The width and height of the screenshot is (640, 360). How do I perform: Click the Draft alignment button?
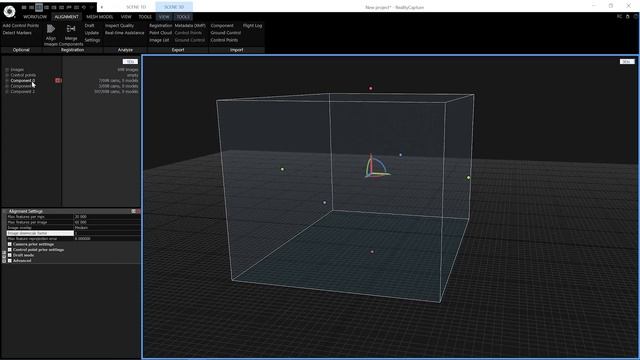[x=89, y=25]
